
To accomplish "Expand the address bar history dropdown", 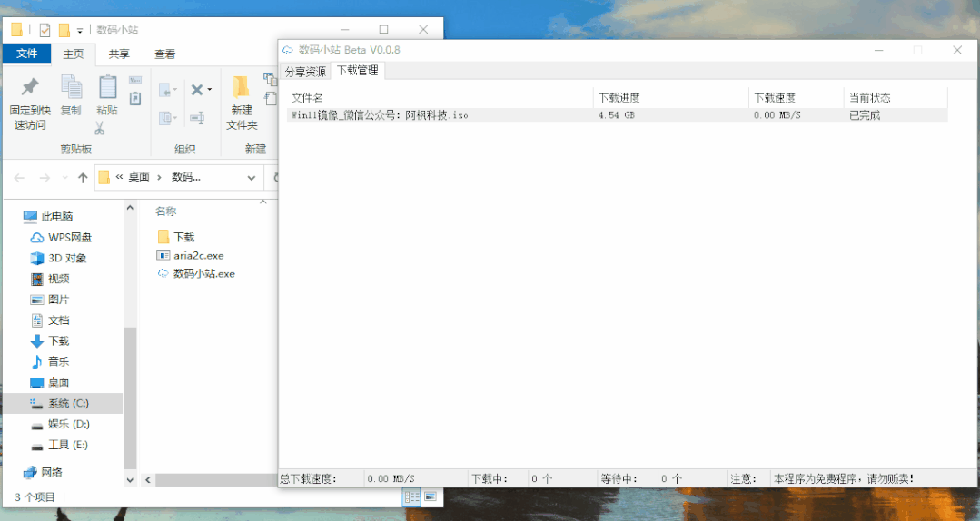I will click(252, 178).
